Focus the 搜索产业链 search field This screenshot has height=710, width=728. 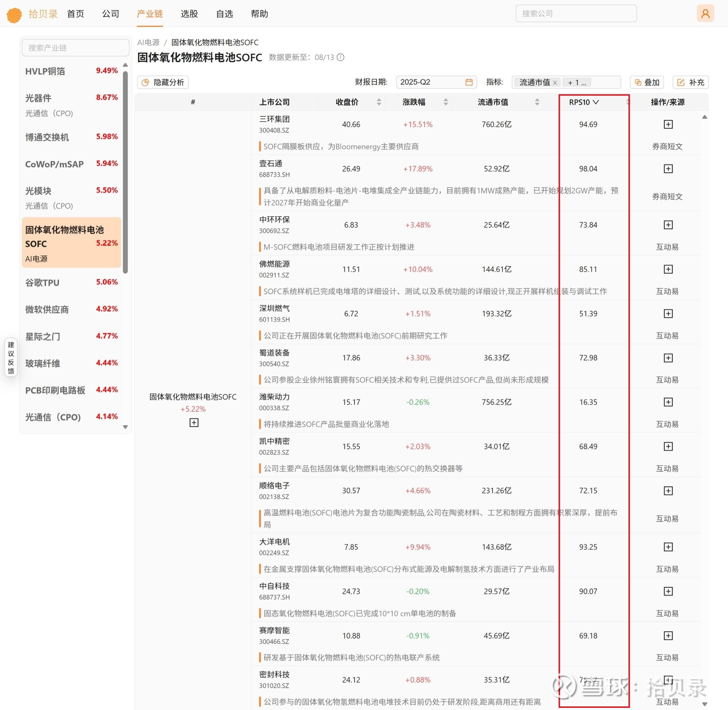76,48
